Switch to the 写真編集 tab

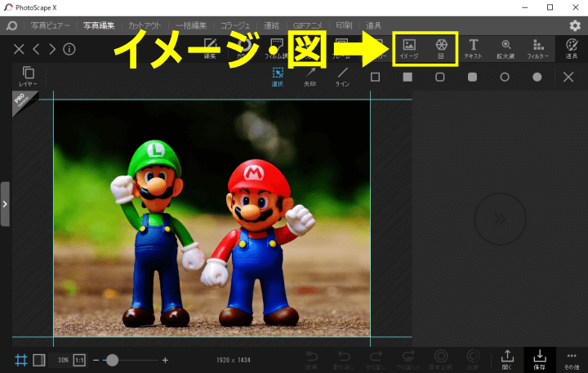coord(99,25)
